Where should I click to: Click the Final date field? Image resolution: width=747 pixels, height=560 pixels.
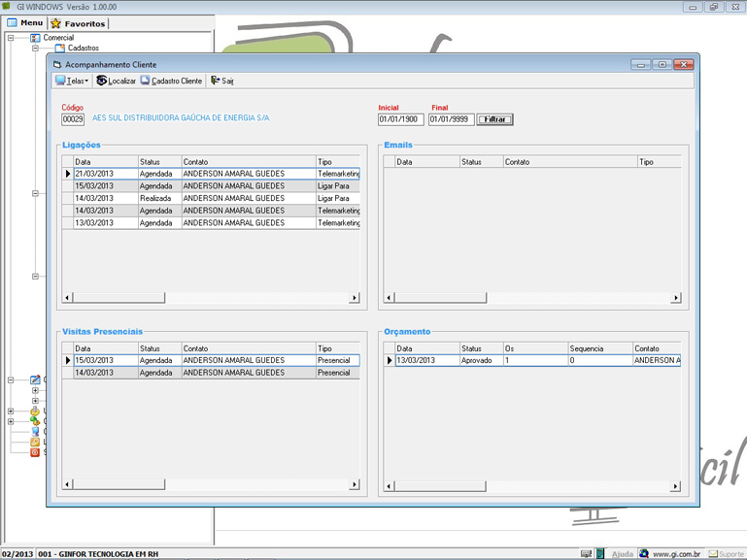pyautogui.click(x=451, y=119)
